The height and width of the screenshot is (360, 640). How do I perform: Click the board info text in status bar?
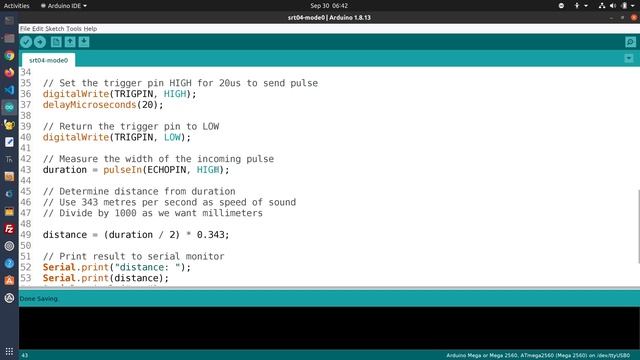pos(538,355)
